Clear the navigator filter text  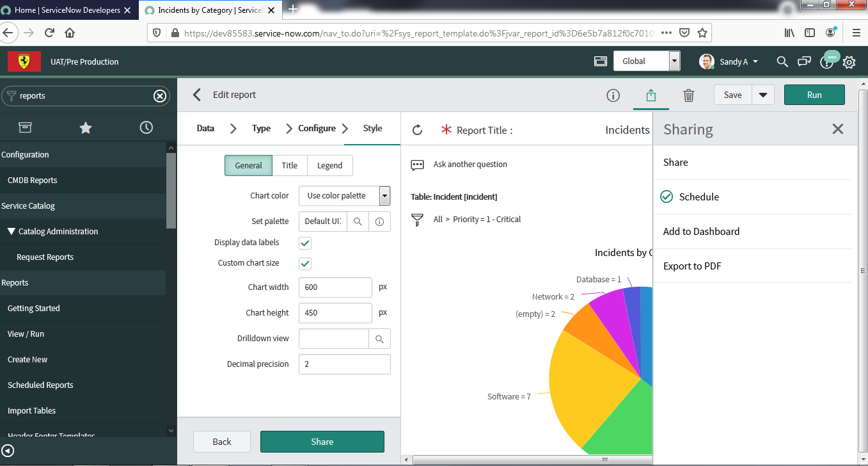tap(160, 96)
